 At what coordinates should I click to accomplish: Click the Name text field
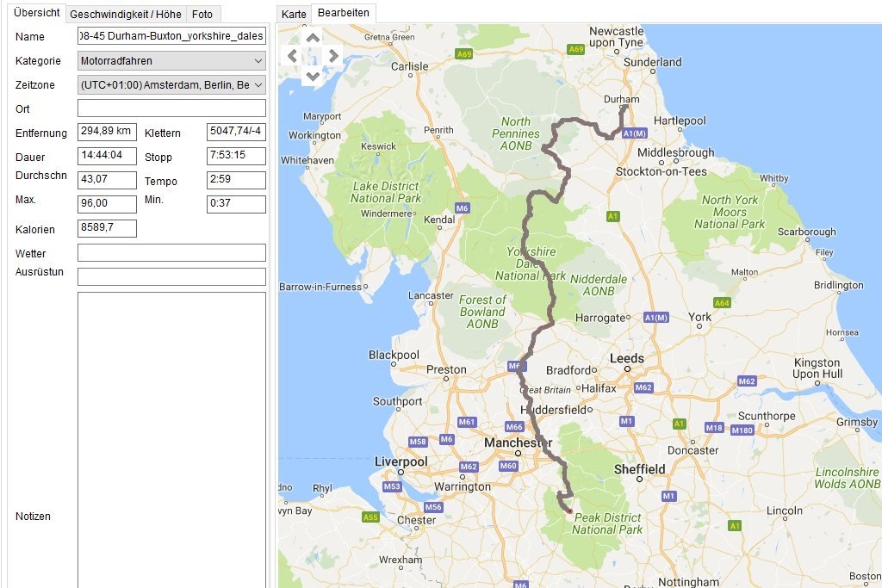171,37
